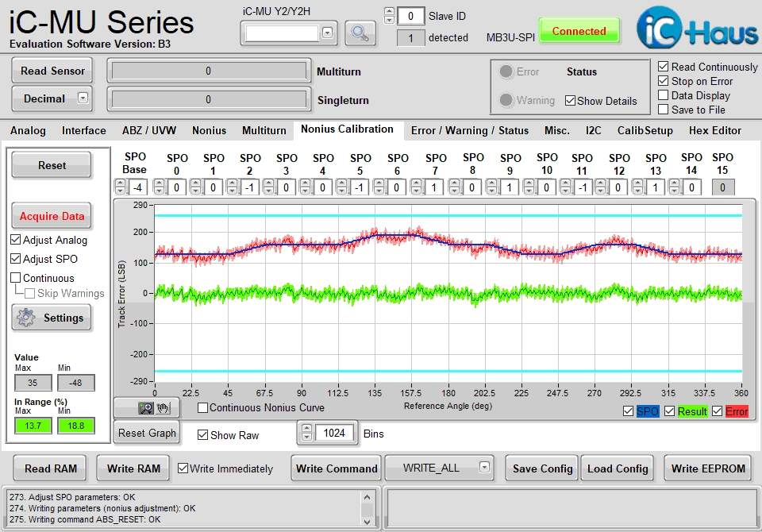Disable the Adjust Analog checkbox
Screen dimensions: 762x532
(x=16, y=240)
